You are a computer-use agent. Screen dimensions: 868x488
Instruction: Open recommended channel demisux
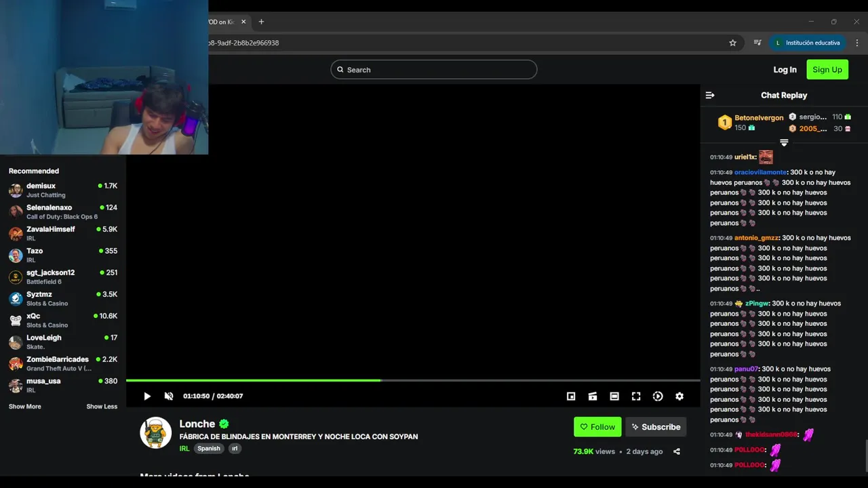pyautogui.click(x=63, y=190)
